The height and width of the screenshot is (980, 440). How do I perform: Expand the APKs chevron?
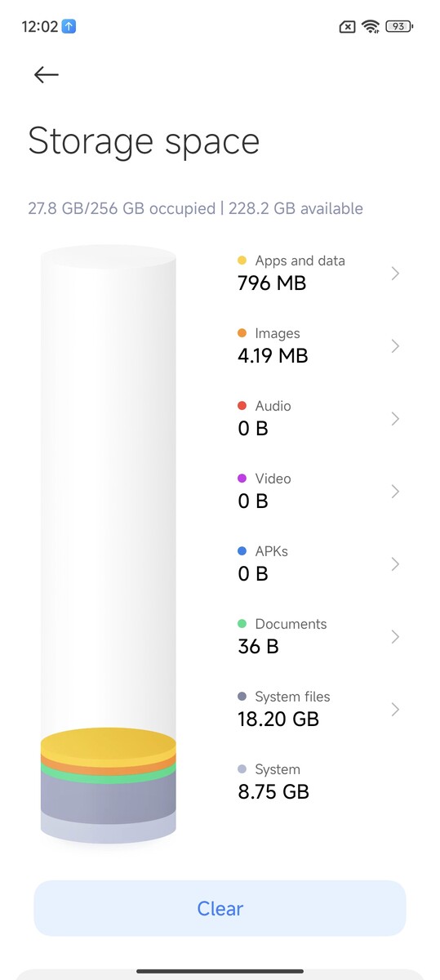(395, 564)
